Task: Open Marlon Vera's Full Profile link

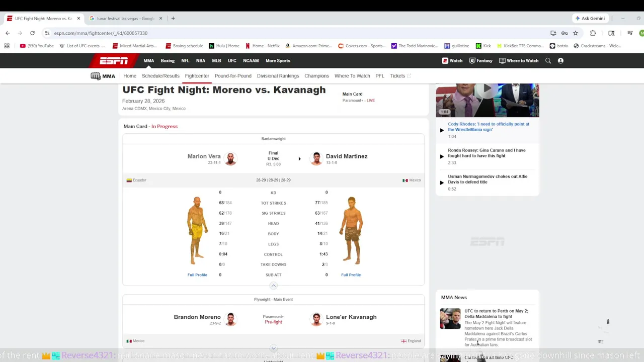Action: click(x=197, y=275)
